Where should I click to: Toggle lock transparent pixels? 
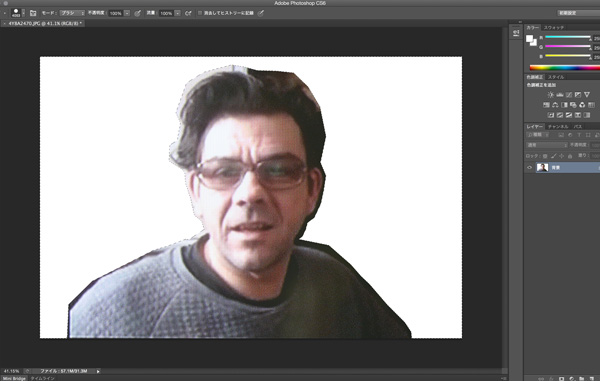(x=545, y=156)
